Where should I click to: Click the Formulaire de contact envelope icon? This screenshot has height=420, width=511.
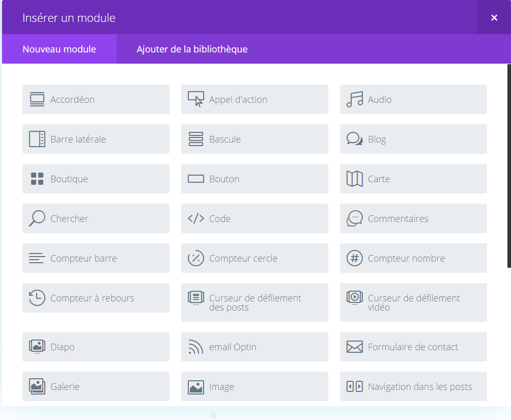pos(355,347)
